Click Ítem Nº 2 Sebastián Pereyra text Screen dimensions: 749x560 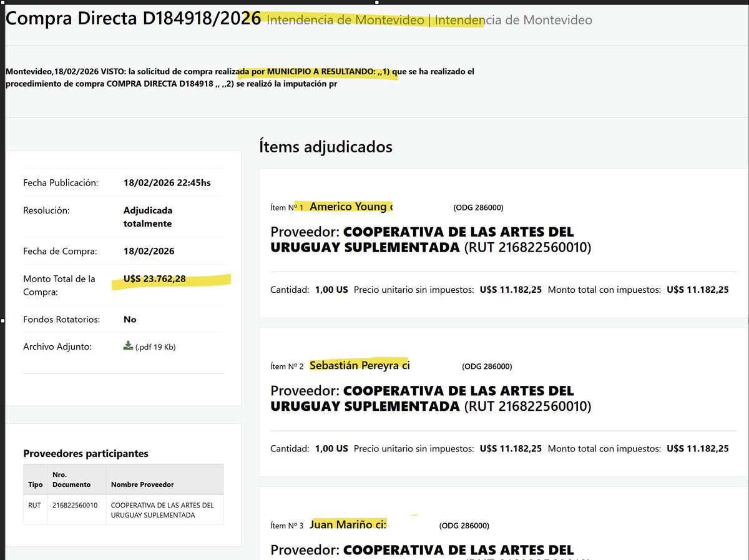[x=340, y=365]
